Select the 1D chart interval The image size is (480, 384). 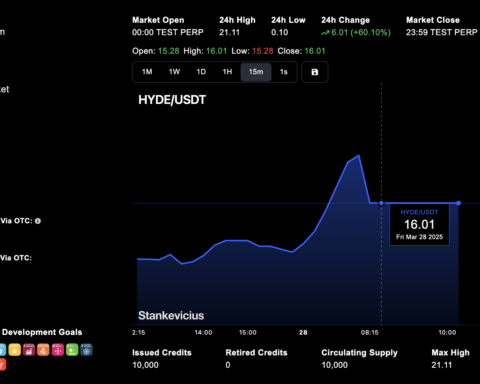[201, 72]
